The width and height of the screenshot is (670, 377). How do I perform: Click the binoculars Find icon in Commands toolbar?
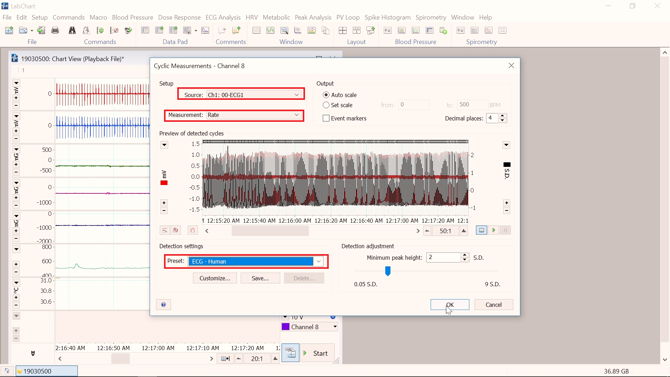[x=72, y=30]
